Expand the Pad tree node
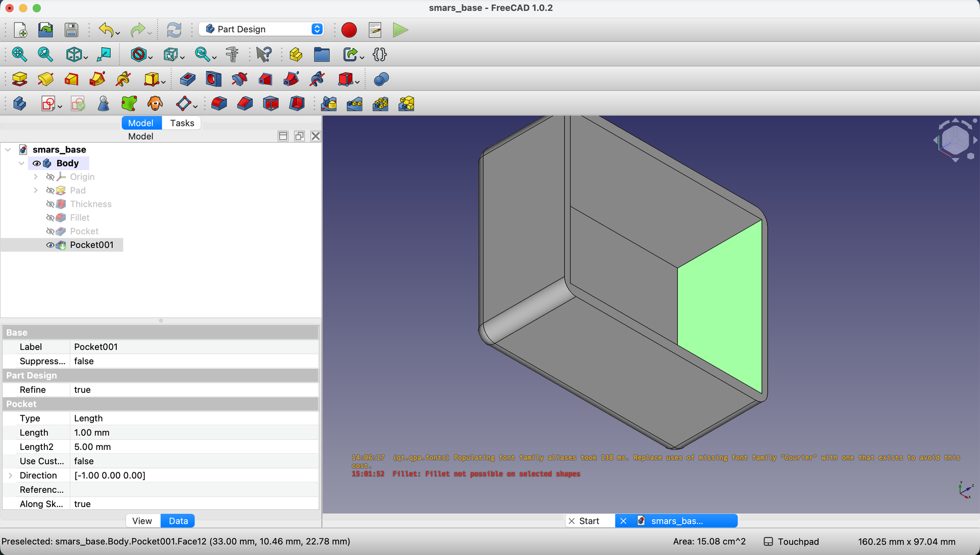 point(35,190)
